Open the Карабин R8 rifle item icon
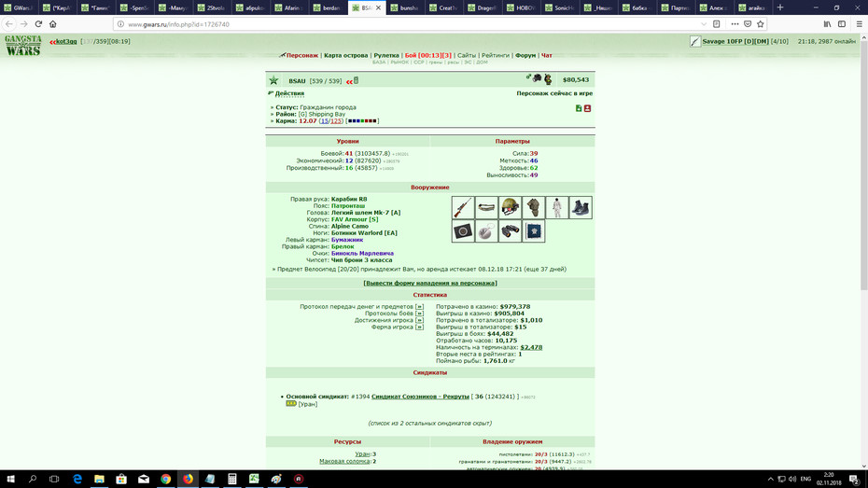This screenshot has height=488, width=868. pyautogui.click(x=463, y=207)
